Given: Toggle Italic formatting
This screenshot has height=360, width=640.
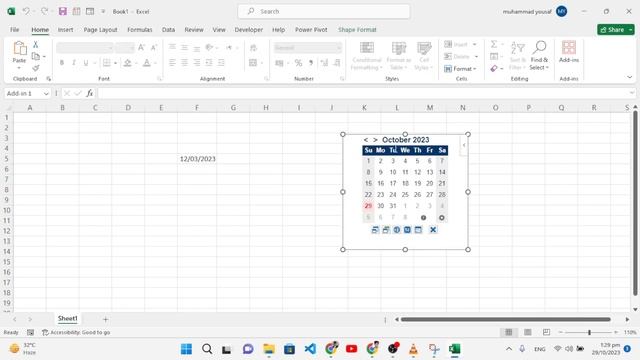Looking at the screenshot, I should tap(74, 63).
